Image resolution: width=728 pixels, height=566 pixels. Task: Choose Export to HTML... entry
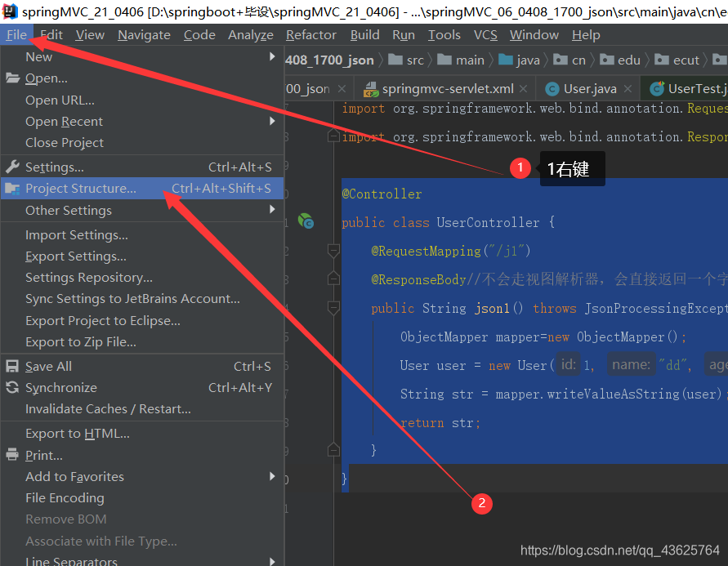pyautogui.click(x=142, y=434)
